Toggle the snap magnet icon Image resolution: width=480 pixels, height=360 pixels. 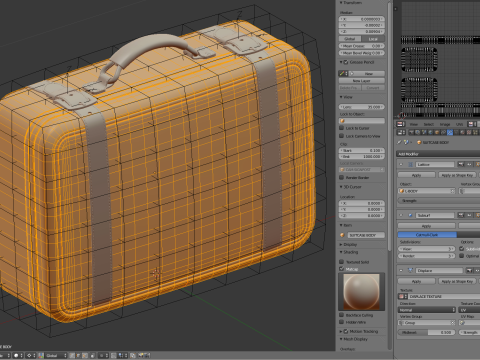click(x=113, y=356)
